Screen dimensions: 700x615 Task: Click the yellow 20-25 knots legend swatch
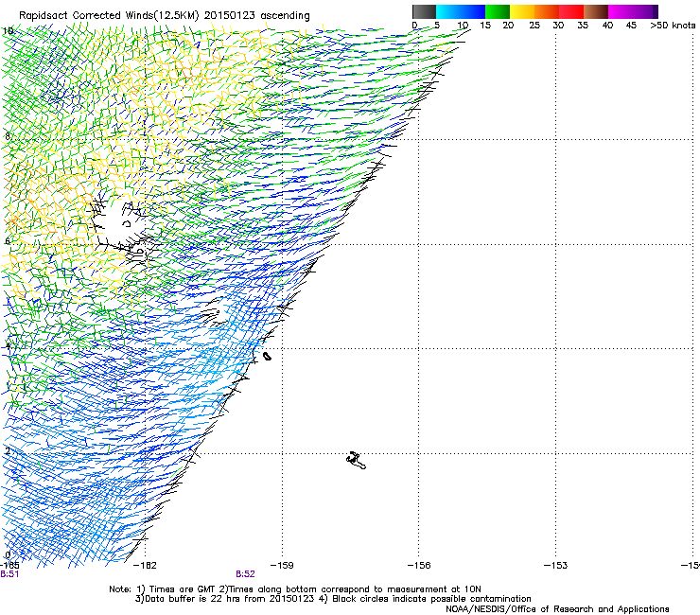tap(522, 11)
